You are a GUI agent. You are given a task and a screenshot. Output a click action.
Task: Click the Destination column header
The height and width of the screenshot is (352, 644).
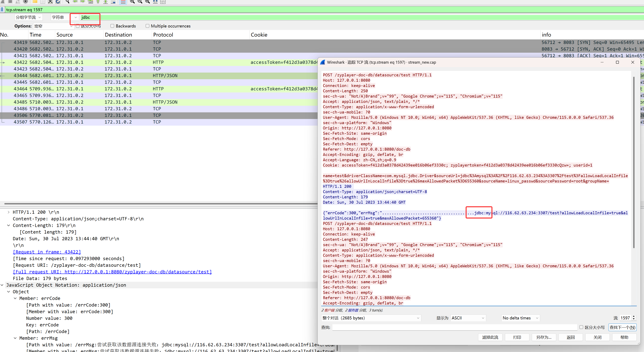(x=118, y=35)
